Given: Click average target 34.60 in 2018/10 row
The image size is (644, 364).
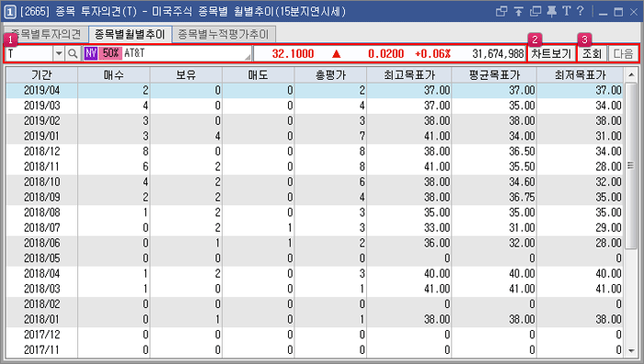Looking at the screenshot, I should [522, 182].
